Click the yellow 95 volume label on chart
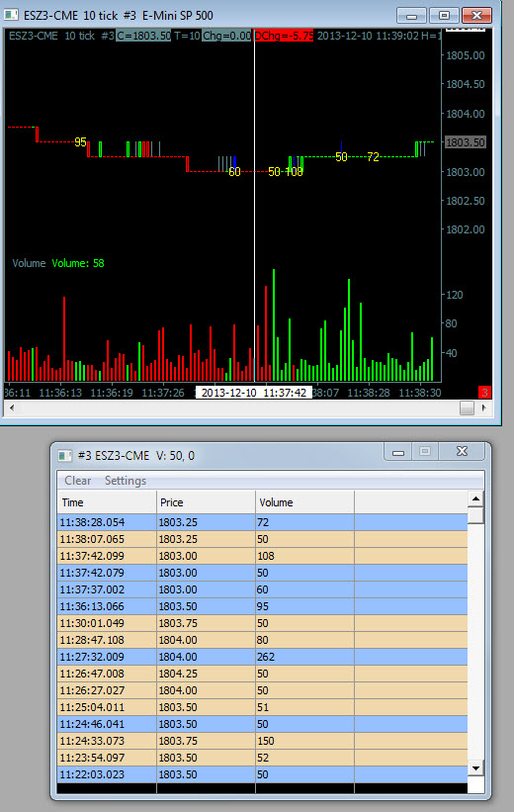 pos(80,141)
